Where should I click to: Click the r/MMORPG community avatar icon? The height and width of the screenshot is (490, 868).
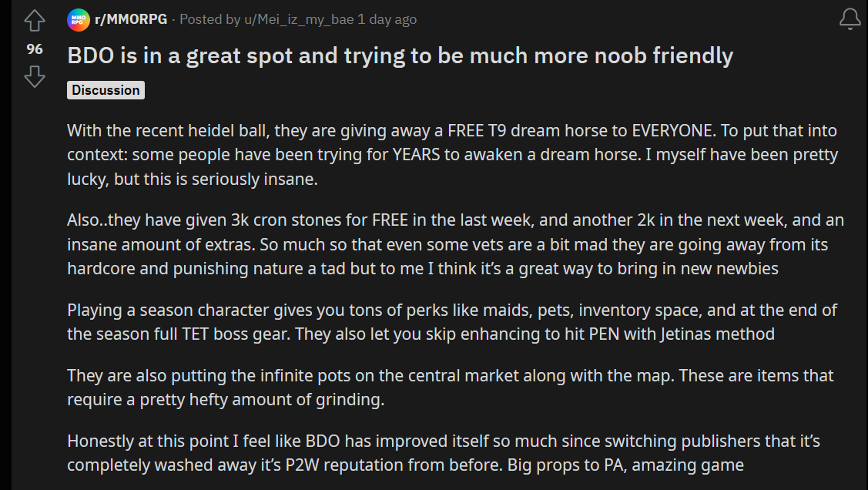click(78, 20)
